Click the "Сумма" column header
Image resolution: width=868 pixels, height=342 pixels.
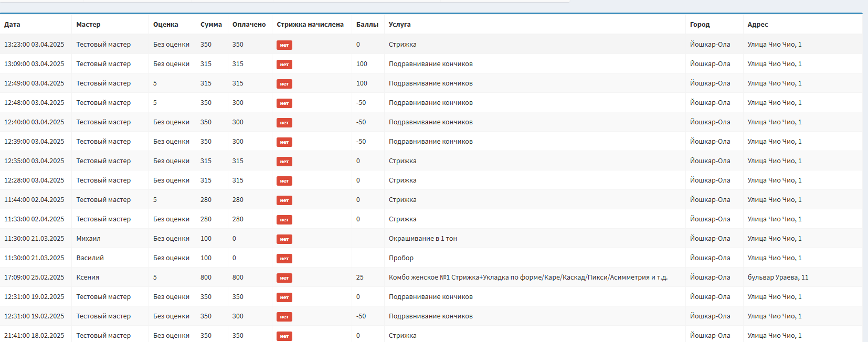pos(211,25)
